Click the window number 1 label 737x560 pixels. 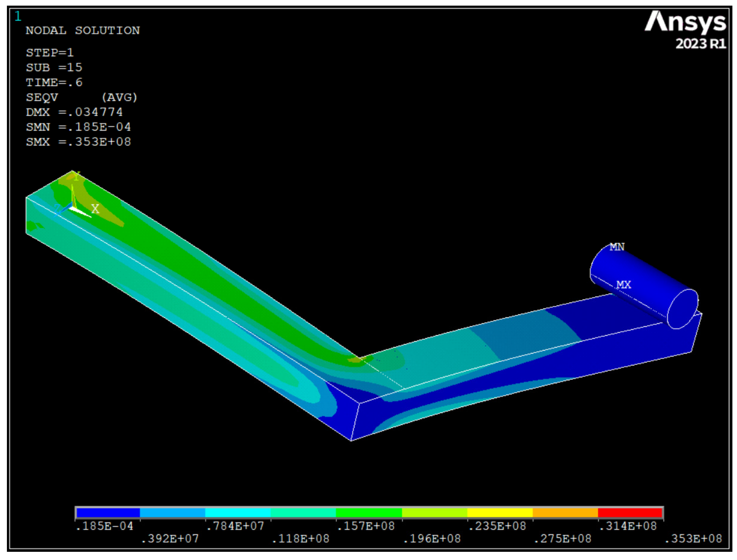[x=18, y=16]
